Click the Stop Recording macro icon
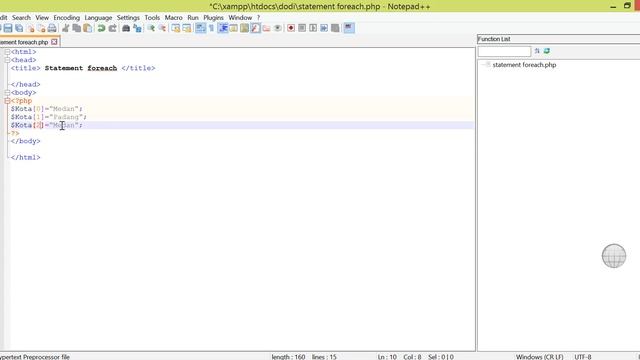 click(x=302, y=28)
